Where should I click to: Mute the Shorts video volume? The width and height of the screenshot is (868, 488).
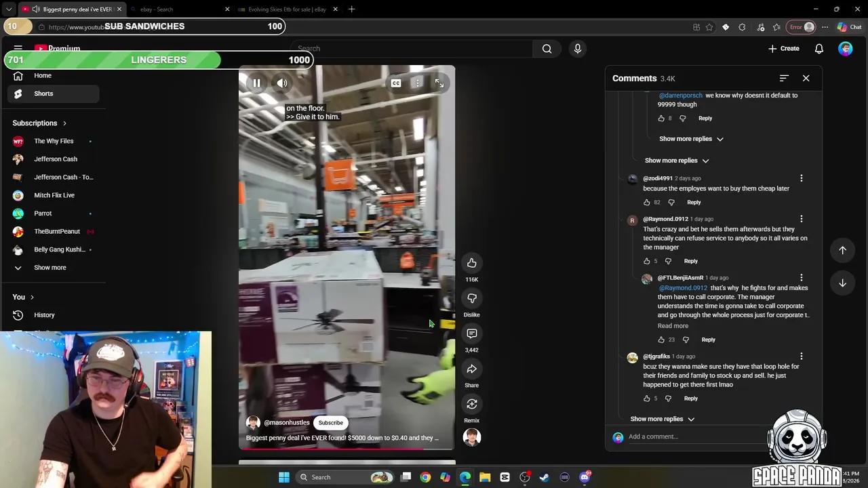tap(282, 83)
